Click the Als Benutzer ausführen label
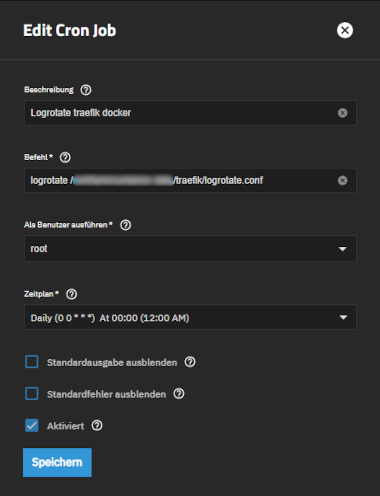Image resolution: width=380 pixels, height=496 pixels. tap(68, 225)
